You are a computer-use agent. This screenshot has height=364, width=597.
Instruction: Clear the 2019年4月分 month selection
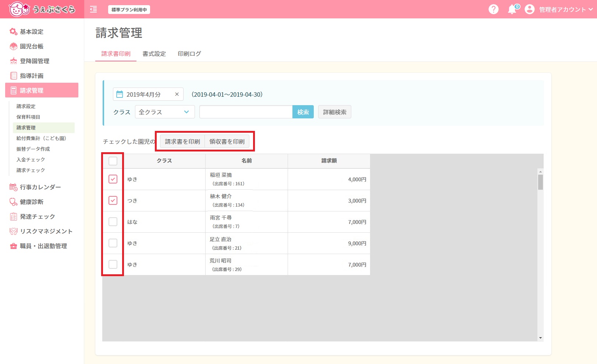click(x=177, y=94)
